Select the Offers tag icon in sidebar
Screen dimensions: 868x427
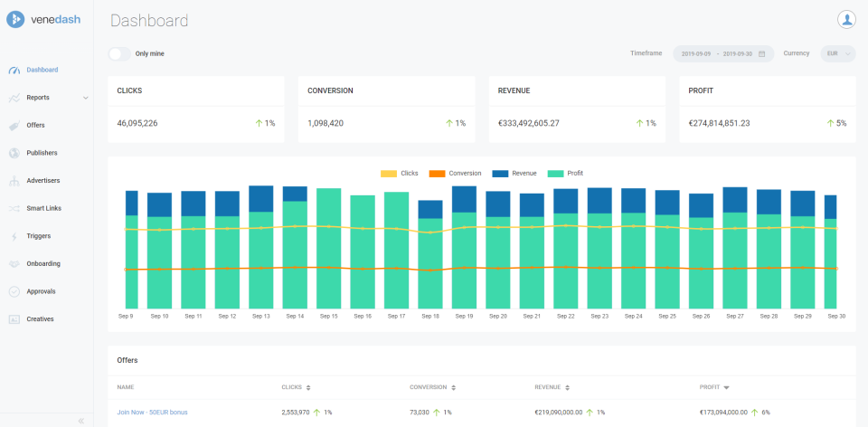pyautogui.click(x=14, y=126)
